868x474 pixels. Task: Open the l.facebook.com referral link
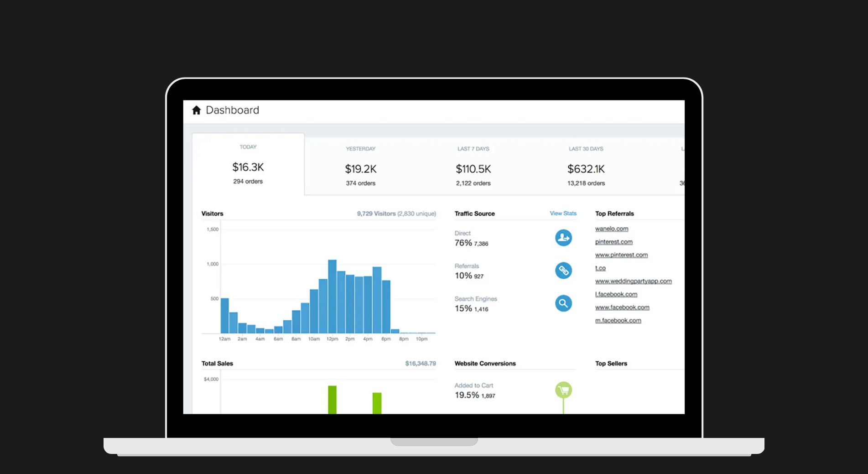[616, 294]
